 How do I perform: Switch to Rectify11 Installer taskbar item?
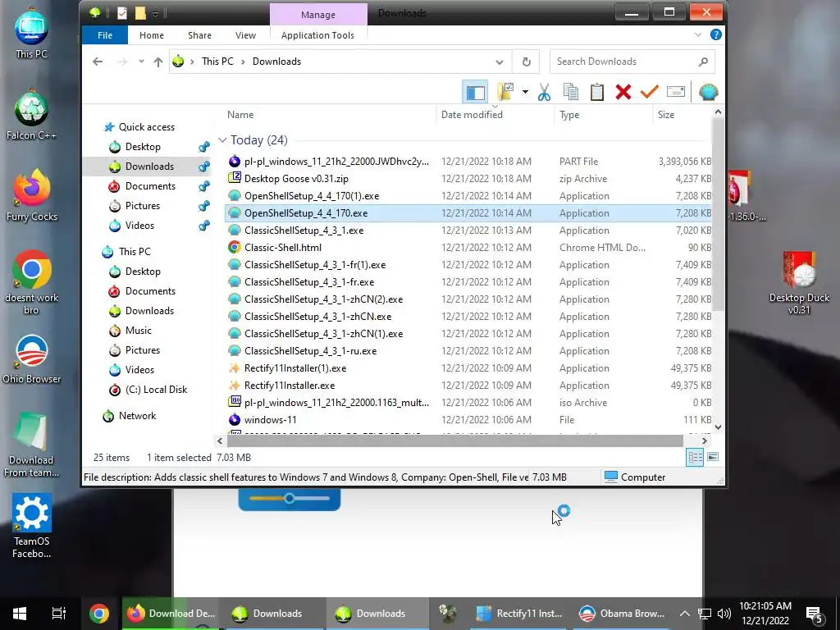519,614
